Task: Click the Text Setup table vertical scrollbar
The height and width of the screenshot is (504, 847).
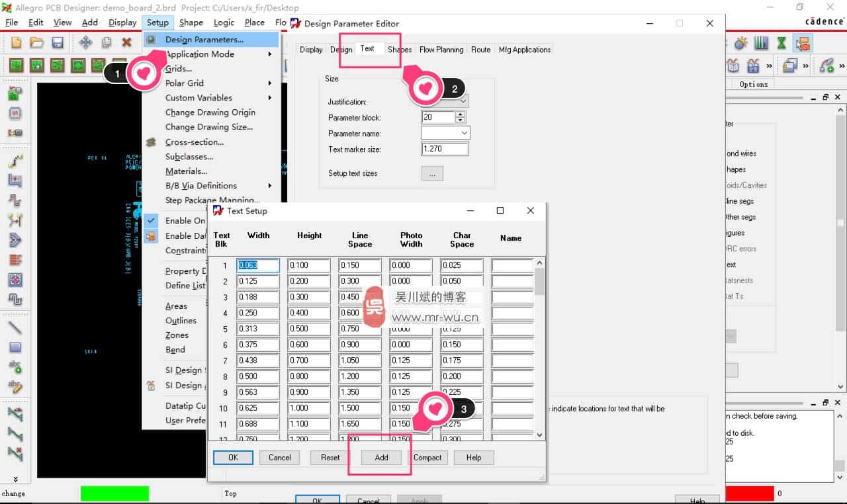Action: (x=540, y=349)
